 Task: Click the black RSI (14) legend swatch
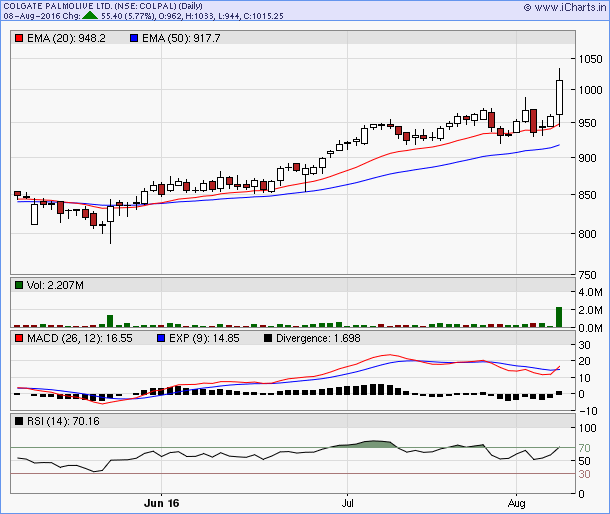pyautogui.click(x=19, y=421)
